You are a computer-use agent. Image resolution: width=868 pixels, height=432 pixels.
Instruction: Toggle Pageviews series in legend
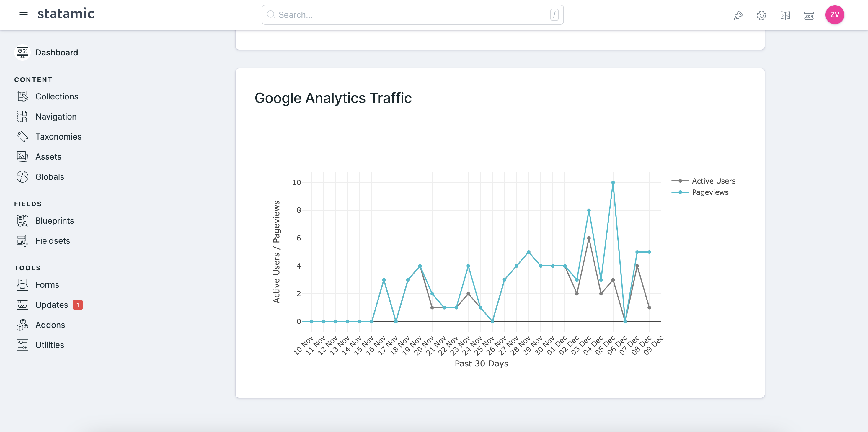[700, 192]
